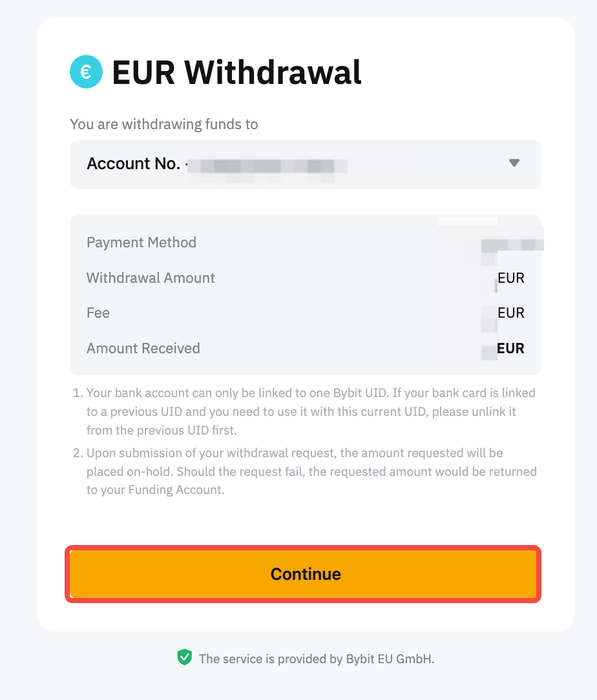Click "You are withdrawing funds to" text
Image resolution: width=597 pixels, height=700 pixels.
coord(164,124)
